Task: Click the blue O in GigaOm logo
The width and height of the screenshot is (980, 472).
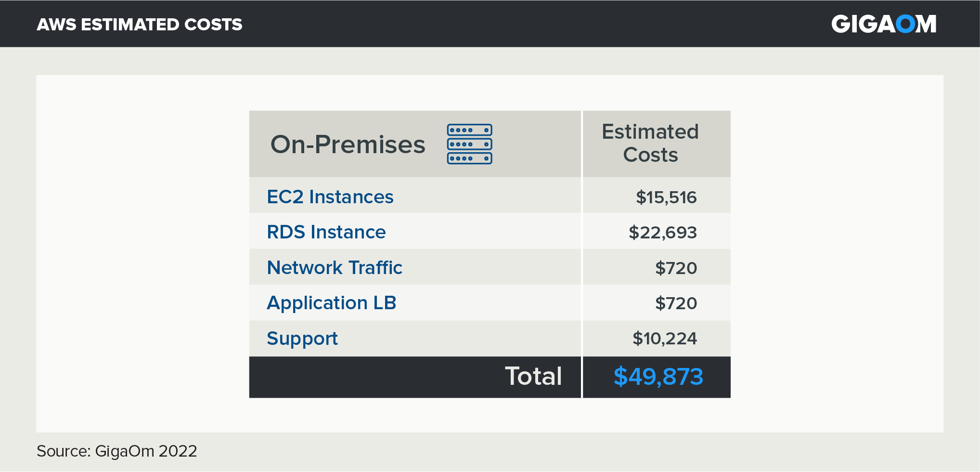Action: pyautogui.click(x=905, y=24)
